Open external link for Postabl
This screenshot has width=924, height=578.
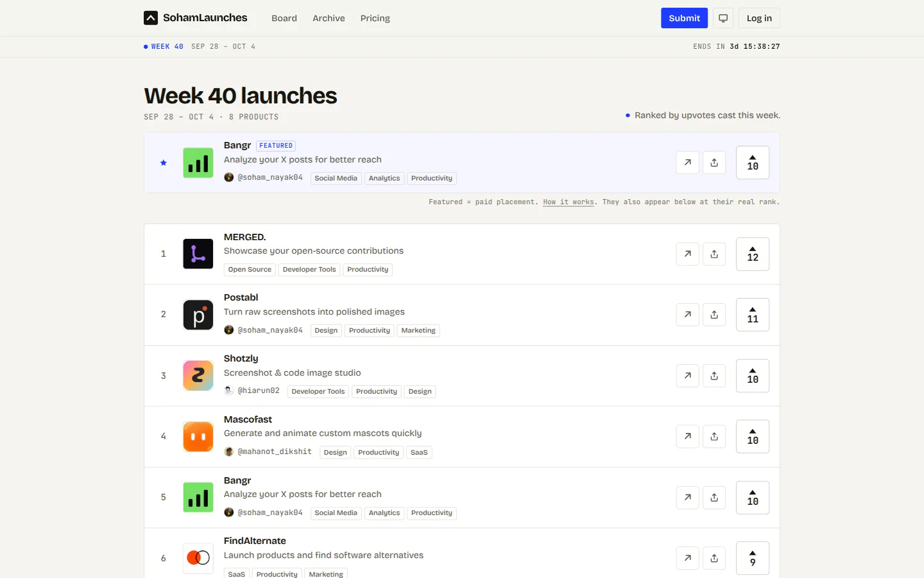(688, 315)
